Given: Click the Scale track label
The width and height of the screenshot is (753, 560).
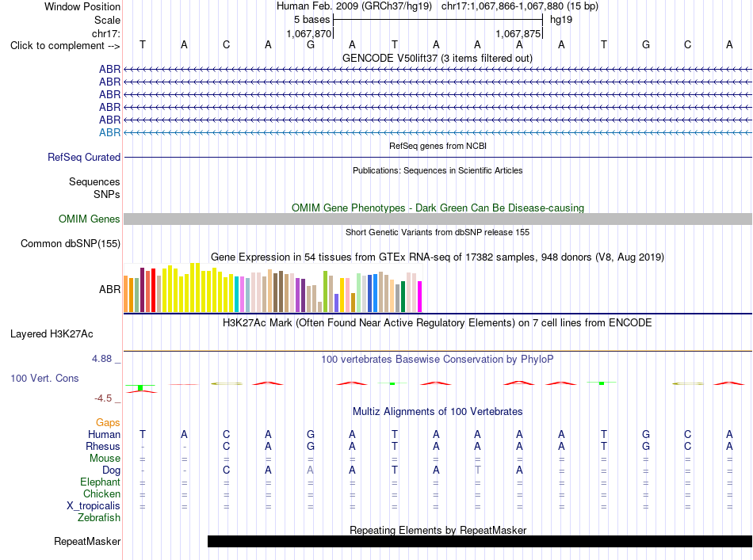Looking at the screenshot, I should [x=107, y=20].
